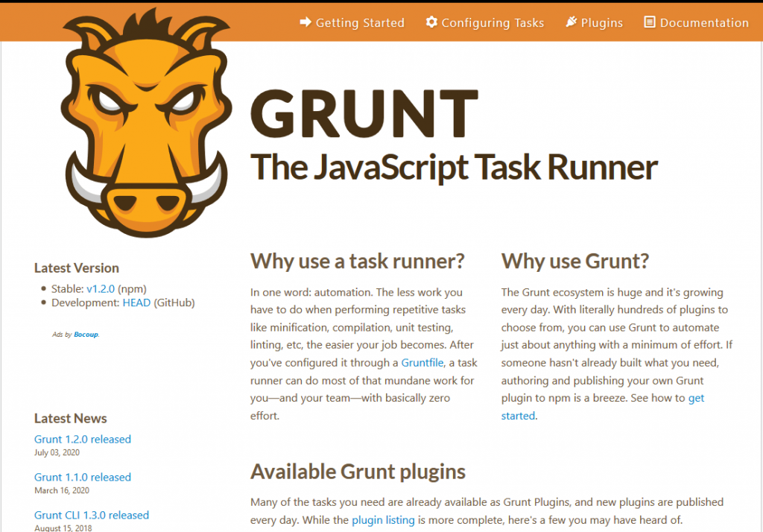Image resolution: width=763 pixels, height=532 pixels.
Task: Visit the Bocoup ads link
Action: pyautogui.click(x=86, y=335)
